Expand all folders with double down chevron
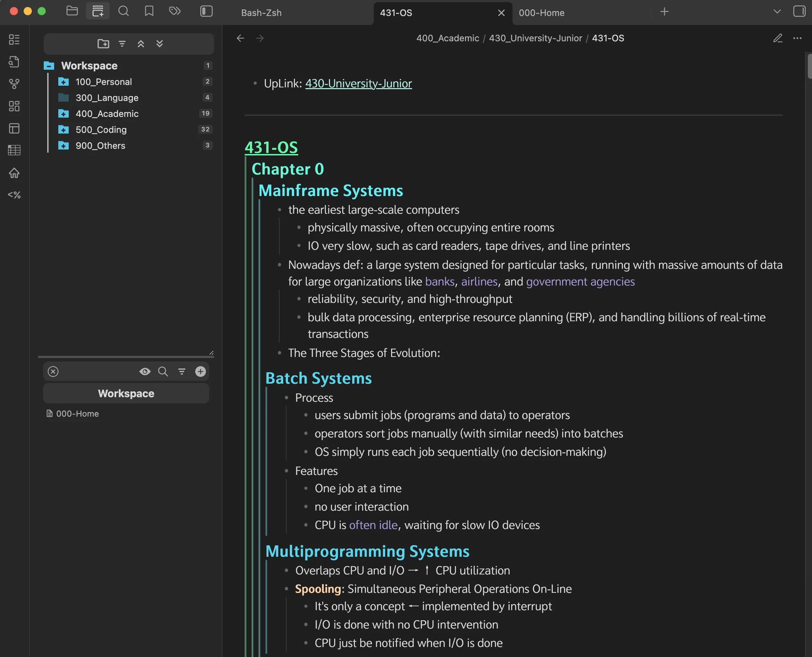The width and height of the screenshot is (812, 657). point(159,43)
